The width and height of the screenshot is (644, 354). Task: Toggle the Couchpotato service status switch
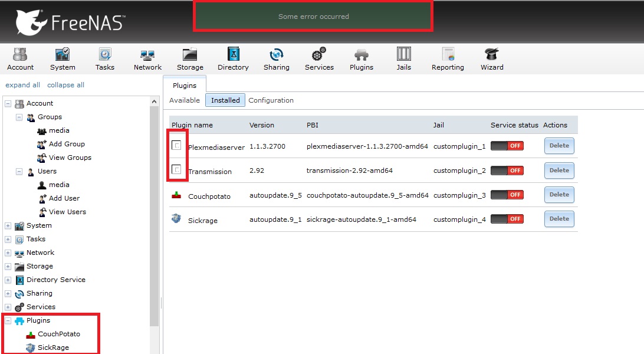[x=507, y=195]
